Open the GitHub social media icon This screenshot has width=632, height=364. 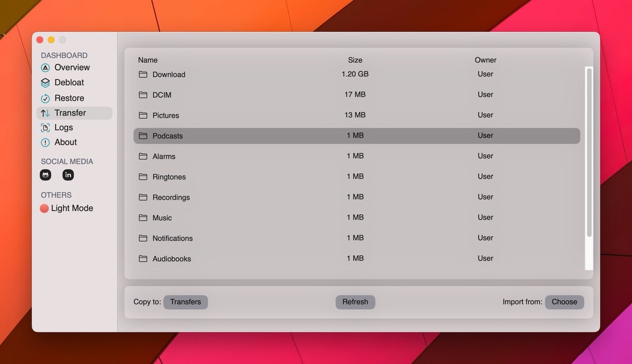coord(46,175)
